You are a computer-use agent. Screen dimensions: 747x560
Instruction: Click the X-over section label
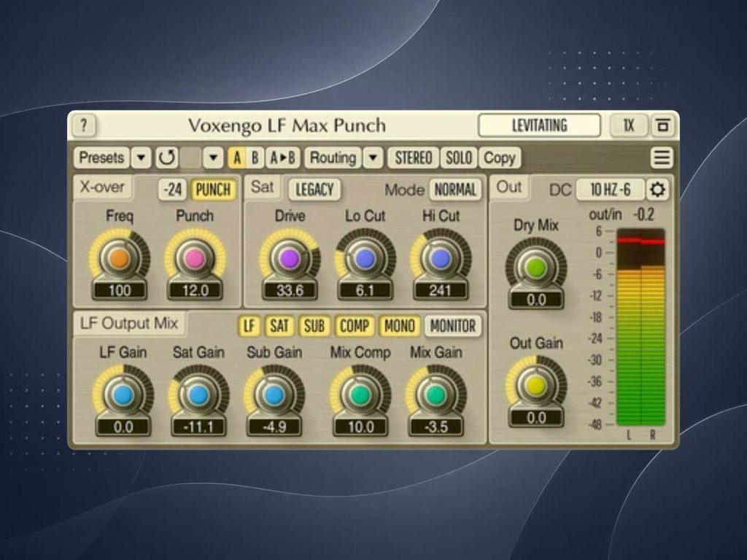[102, 187]
